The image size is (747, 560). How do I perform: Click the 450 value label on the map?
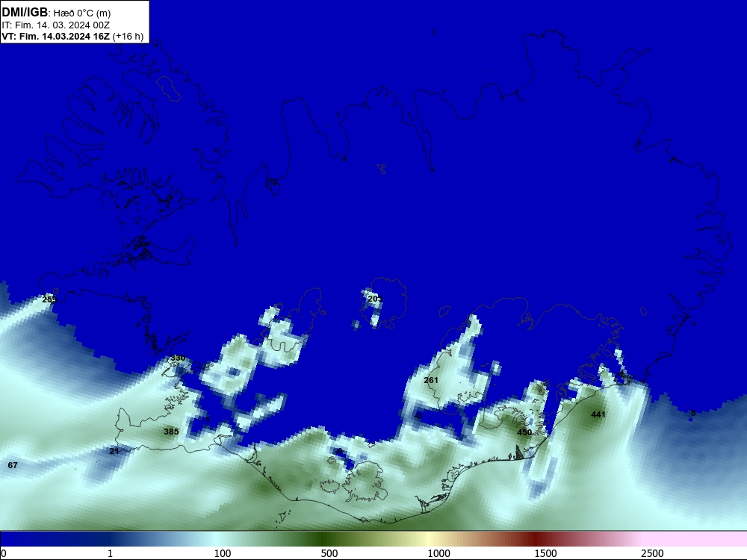pyautogui.click(x=524, y=432)
